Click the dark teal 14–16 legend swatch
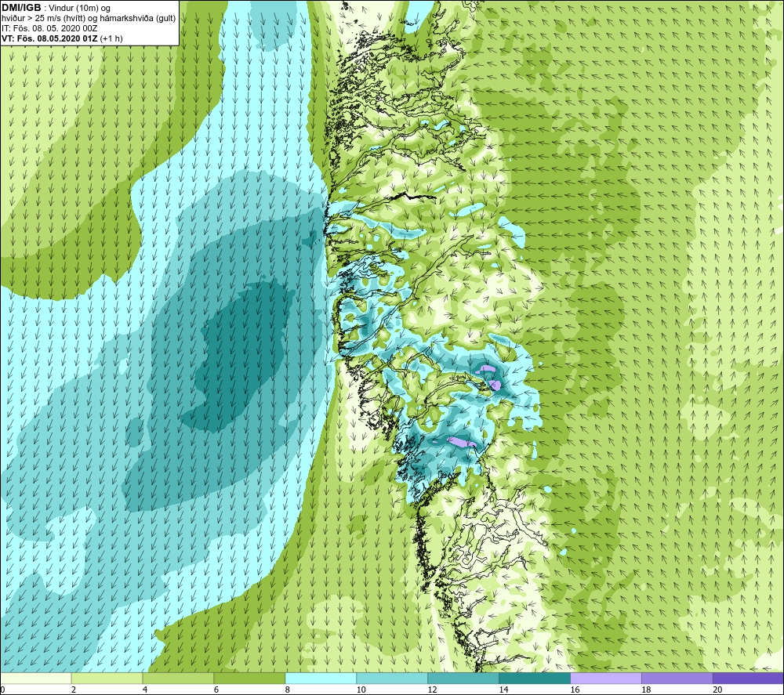 (535, 679)
